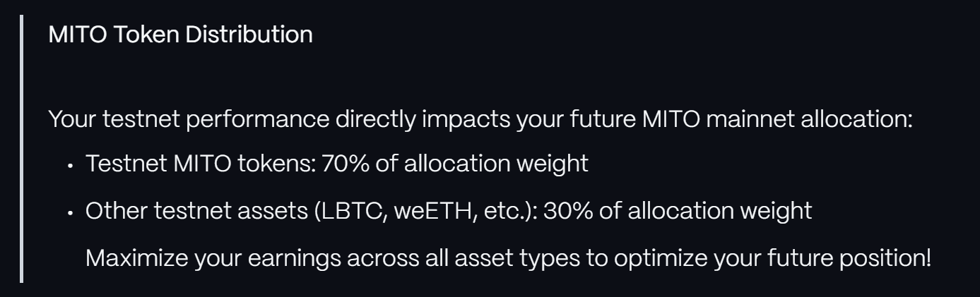Click the "optimize your future position!" text
The height and width of the screenshot is (297, 980).
coord(773,257)
